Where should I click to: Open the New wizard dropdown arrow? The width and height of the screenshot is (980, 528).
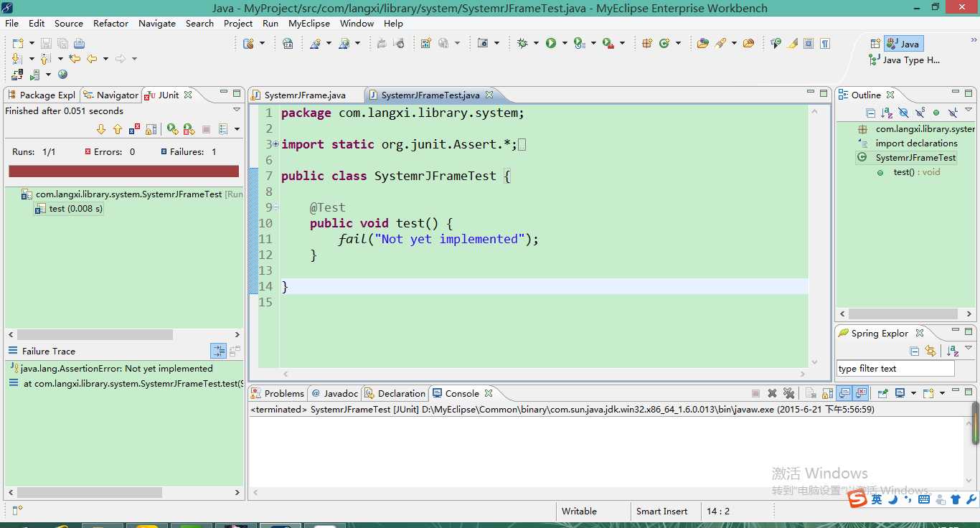coord(32,43)
